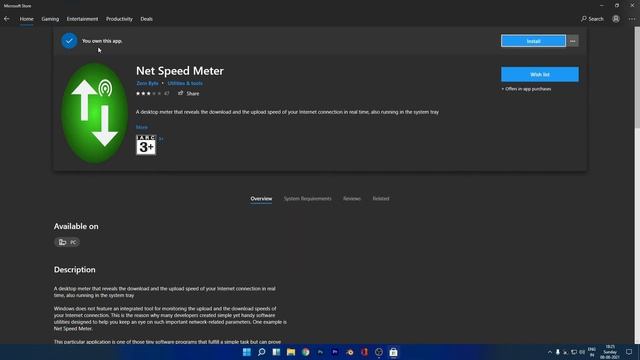Viewport: 640px width, 360px height.
Task: Open the Deals tab
Action: 147,19
